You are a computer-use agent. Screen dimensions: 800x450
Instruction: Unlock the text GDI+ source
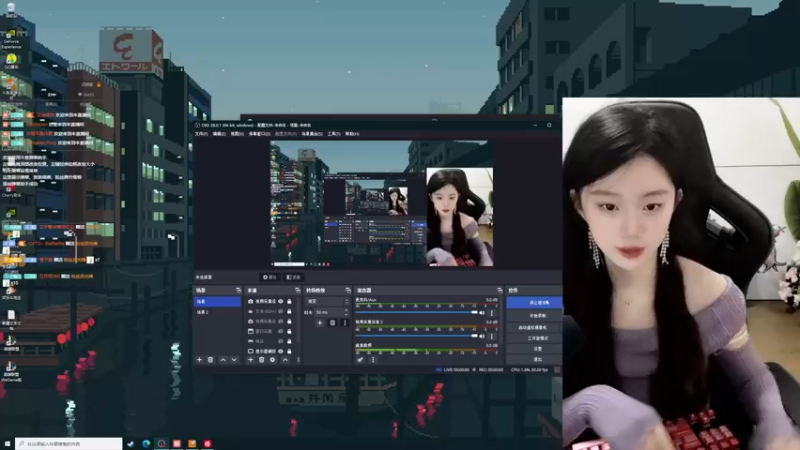[x=289, y=311]
